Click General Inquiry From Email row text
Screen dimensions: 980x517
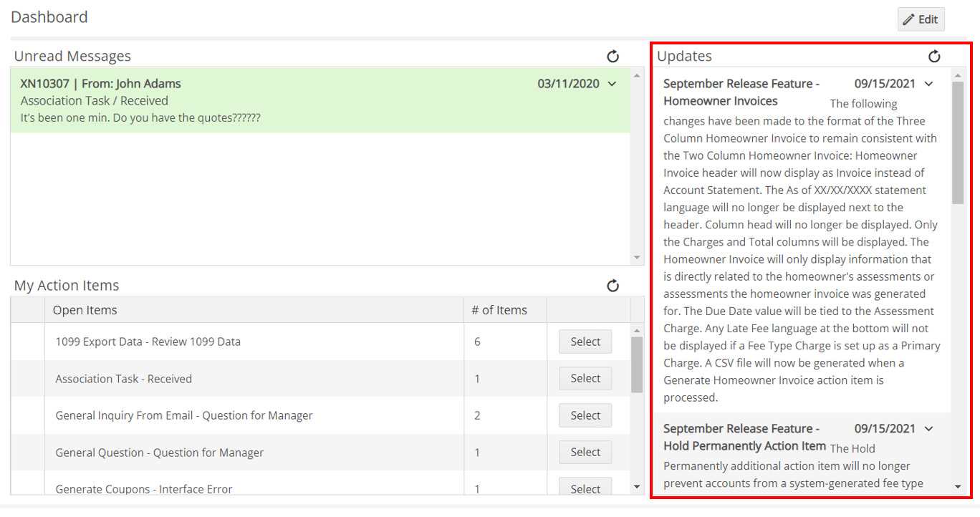[184, 415]
